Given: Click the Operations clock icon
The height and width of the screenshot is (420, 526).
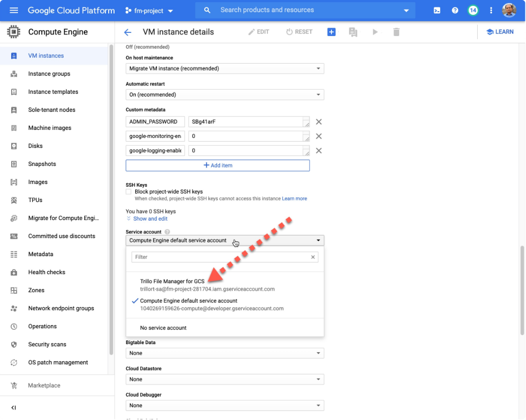Looking at the screenshot, I should coord(14,327).
